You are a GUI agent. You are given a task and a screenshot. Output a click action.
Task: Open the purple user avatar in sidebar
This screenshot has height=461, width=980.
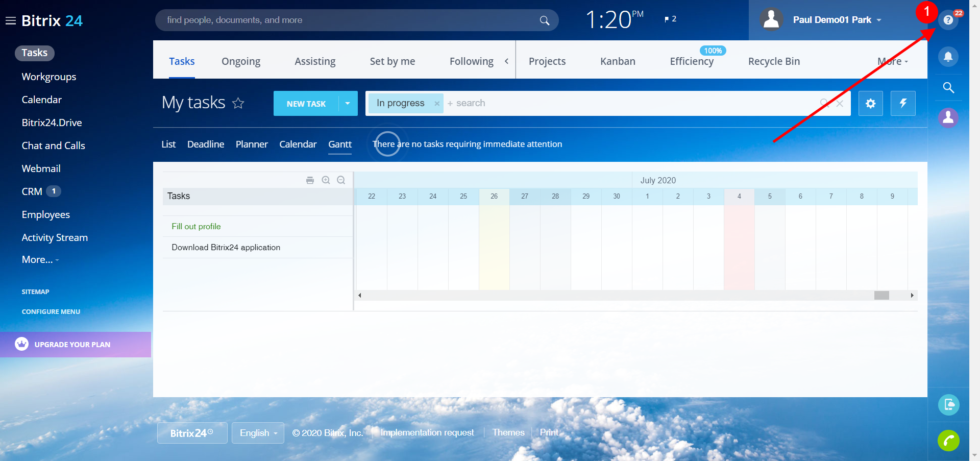tap(948, 118)
